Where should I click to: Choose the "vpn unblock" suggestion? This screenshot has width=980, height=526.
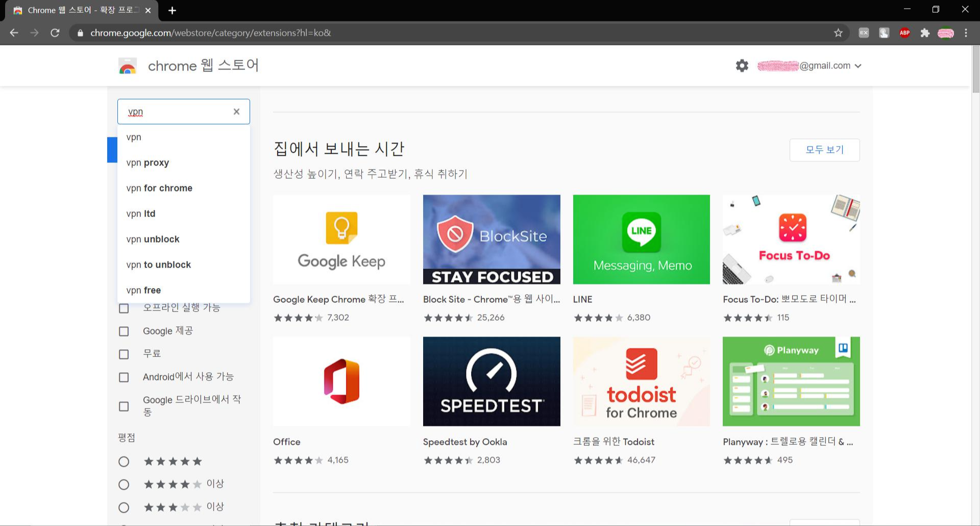[184, 239]
